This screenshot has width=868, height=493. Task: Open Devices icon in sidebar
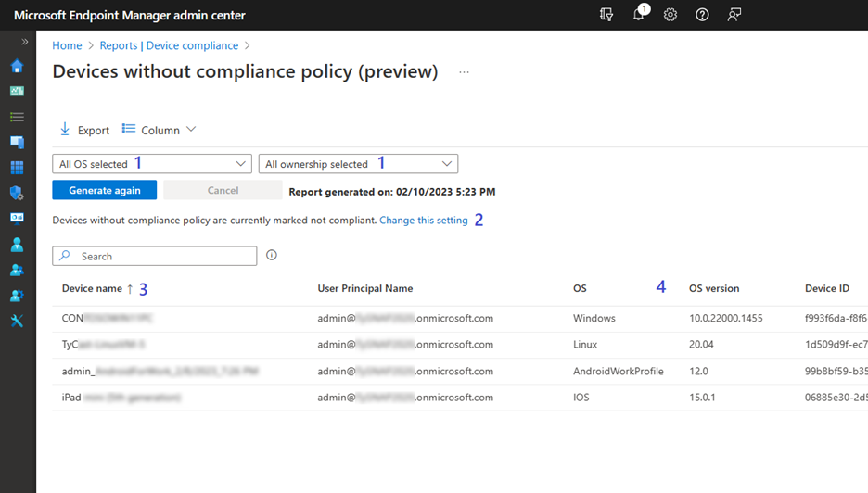(x=18, y=142)
